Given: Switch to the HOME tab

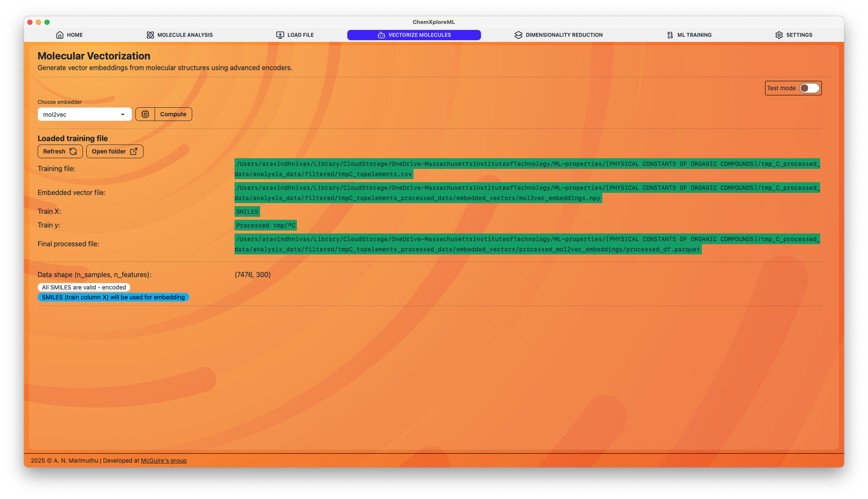Looking at the screenshot, I should [x=69, y=35].
